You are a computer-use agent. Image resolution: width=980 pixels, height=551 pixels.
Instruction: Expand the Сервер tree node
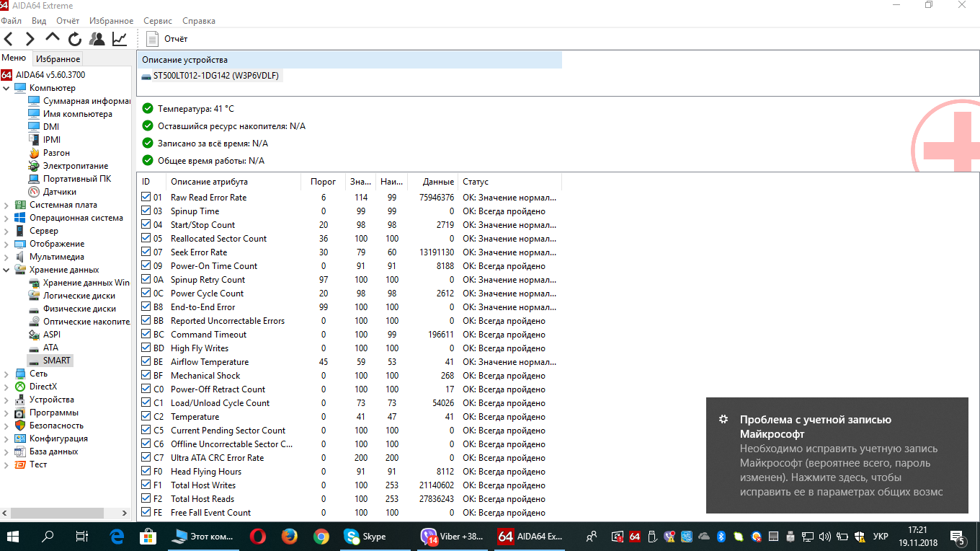coord(6,231)
